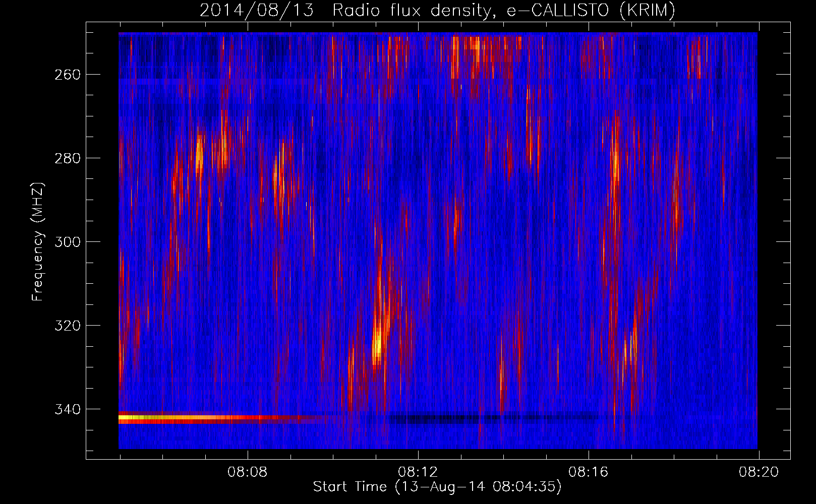
Task: Click the 'Frequency (MHZ)' axis label
Action: pos(37,241)
